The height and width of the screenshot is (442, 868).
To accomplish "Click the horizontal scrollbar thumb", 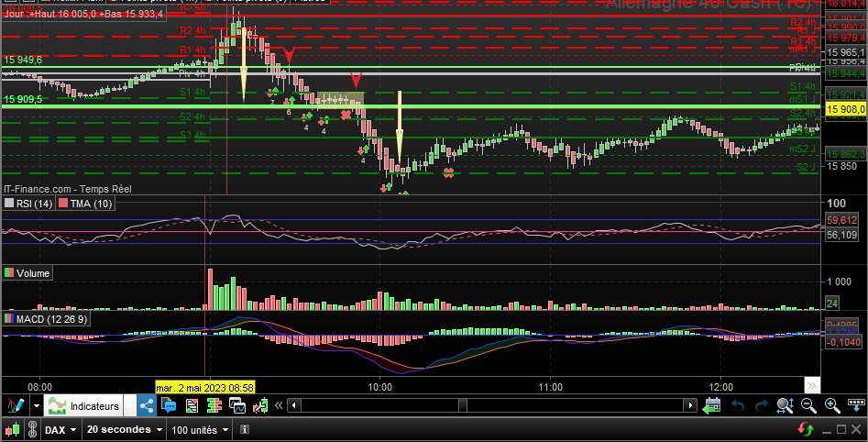I will (x=462, y=406).
